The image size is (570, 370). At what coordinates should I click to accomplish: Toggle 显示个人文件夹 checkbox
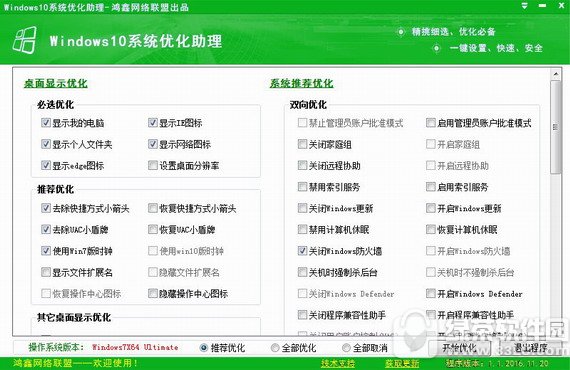pos(46,144)
